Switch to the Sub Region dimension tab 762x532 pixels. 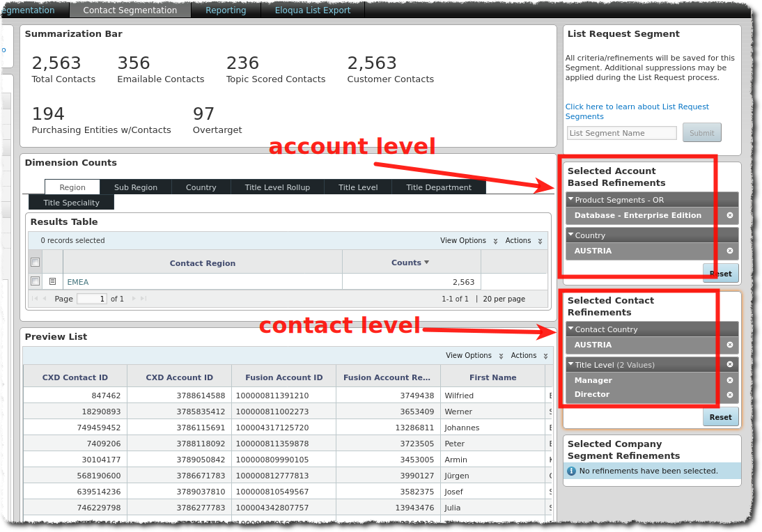[135, 187]
